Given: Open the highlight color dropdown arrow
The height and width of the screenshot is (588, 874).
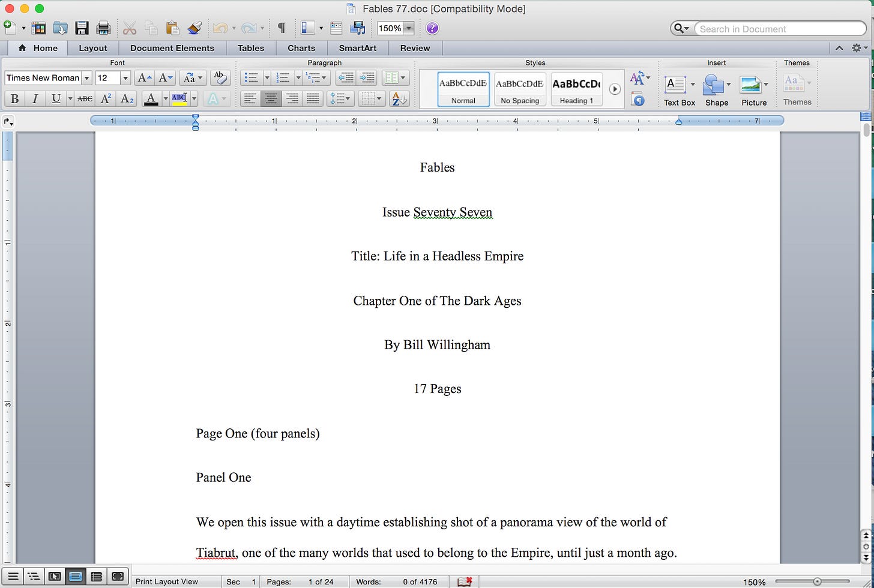Looking at the screenshot, I should pos(194,99).
